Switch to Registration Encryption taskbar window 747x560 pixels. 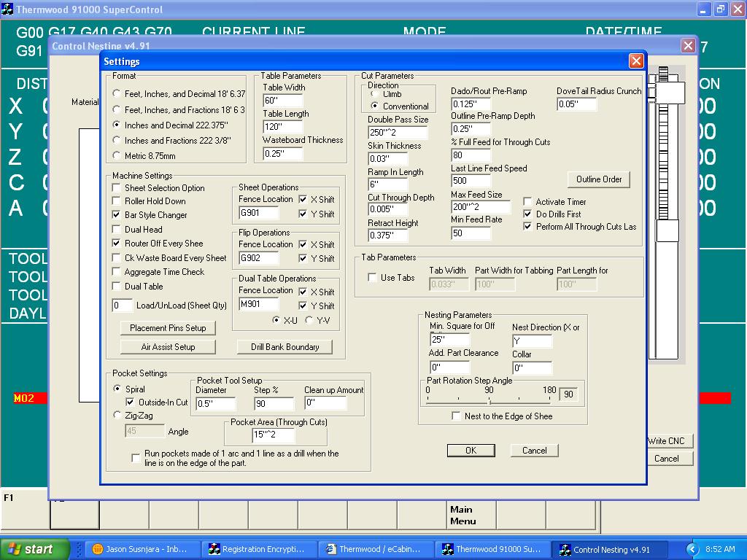click(x=258, y=549)
